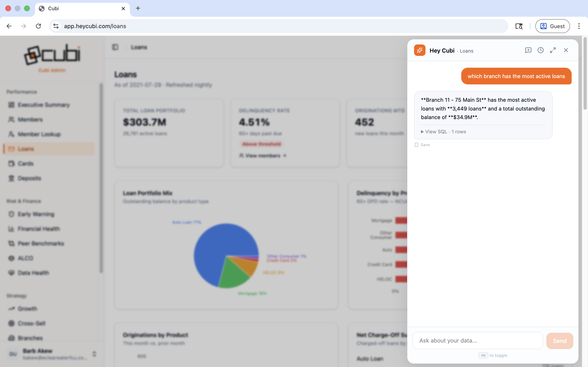588x367 pixels.
Task: Open the Executive Summary menu item
Action: (44, 105)
